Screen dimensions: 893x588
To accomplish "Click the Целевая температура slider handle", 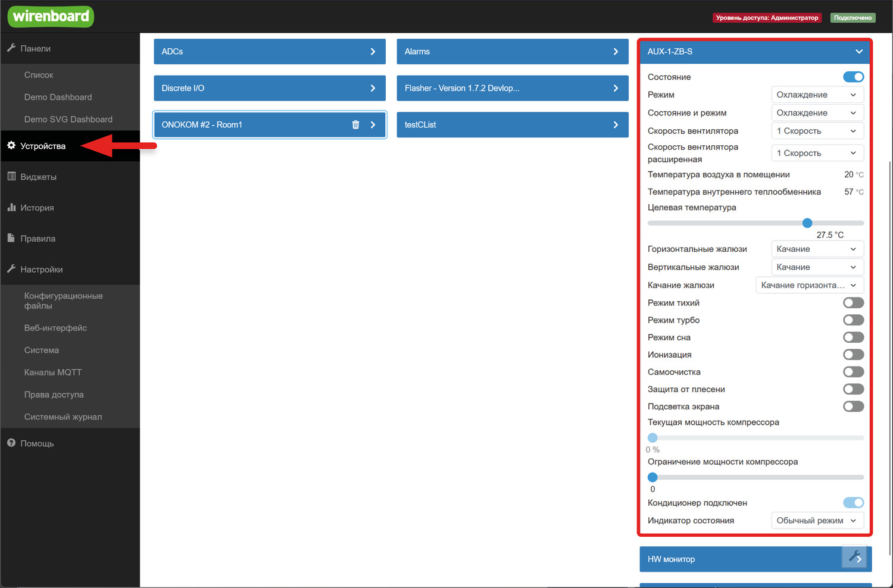I will [807, 223].
